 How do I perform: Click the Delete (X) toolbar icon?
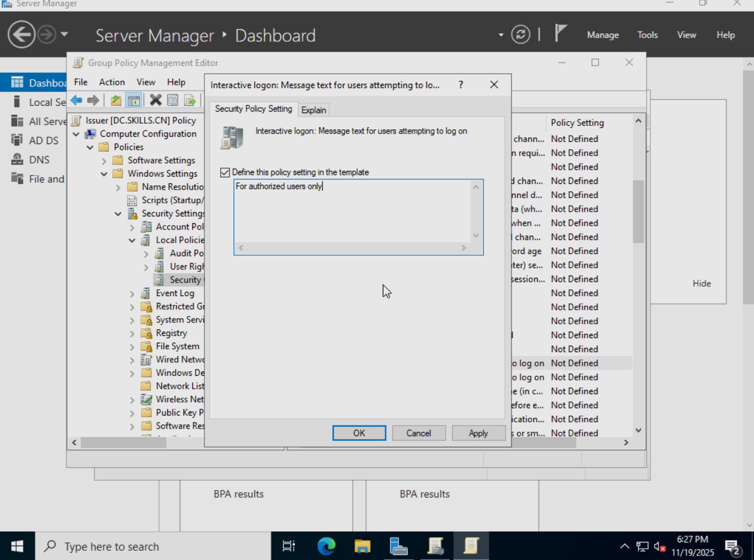pos(156,100)
